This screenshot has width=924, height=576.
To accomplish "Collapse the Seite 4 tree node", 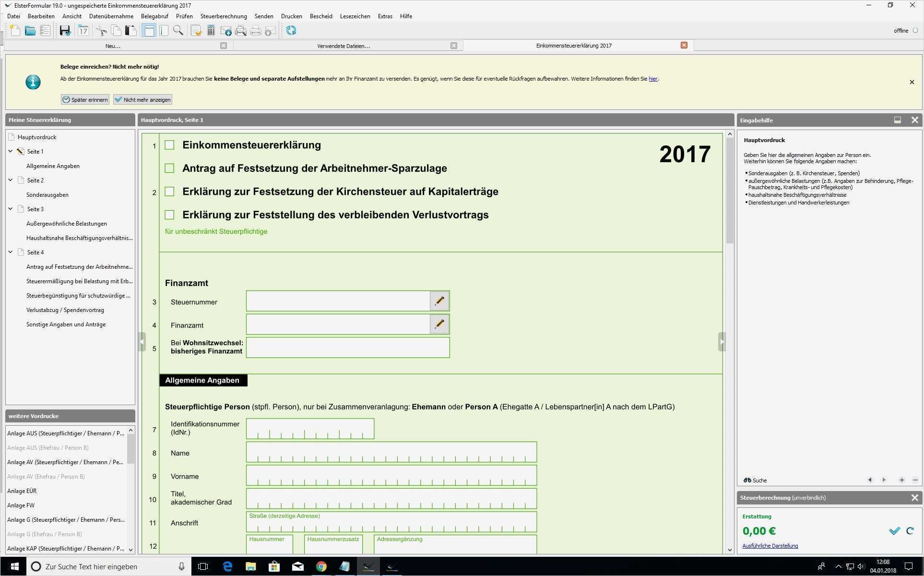I will (x=10, y=252).
